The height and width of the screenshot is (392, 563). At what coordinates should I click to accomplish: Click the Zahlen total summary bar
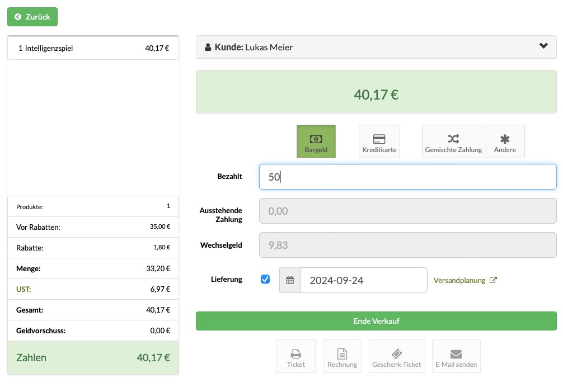pyautogui.click(x=93, y=357)
